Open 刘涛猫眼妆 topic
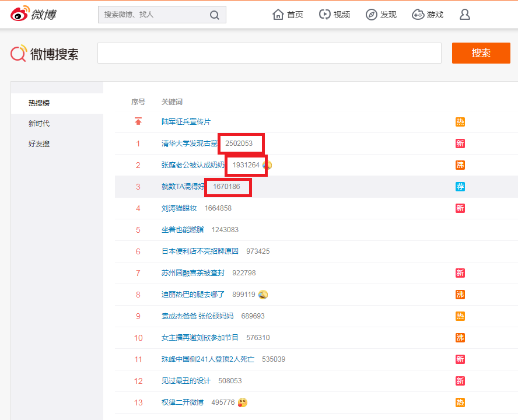 tap(179, 208)
